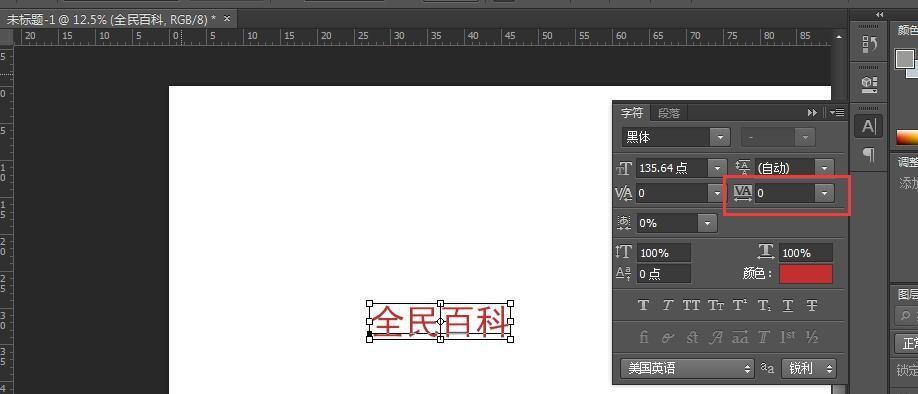The height and width of the screenshot is (394, 918).
Task: Open the History panel dock icon
Action: [869, 44]
